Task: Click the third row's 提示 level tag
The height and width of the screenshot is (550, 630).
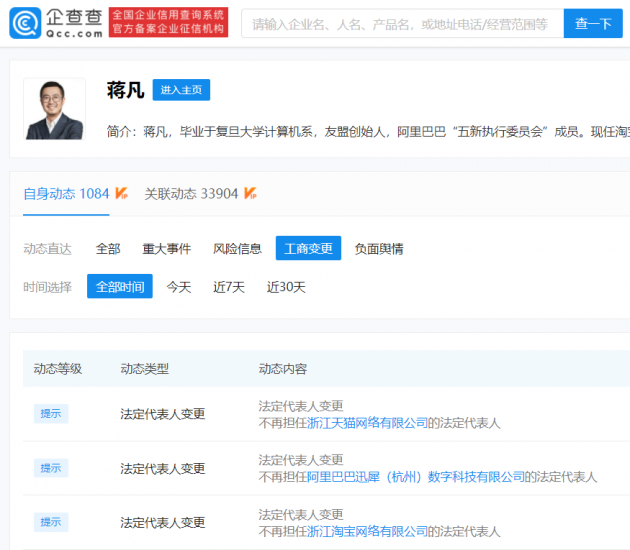Action: (51, 522)
